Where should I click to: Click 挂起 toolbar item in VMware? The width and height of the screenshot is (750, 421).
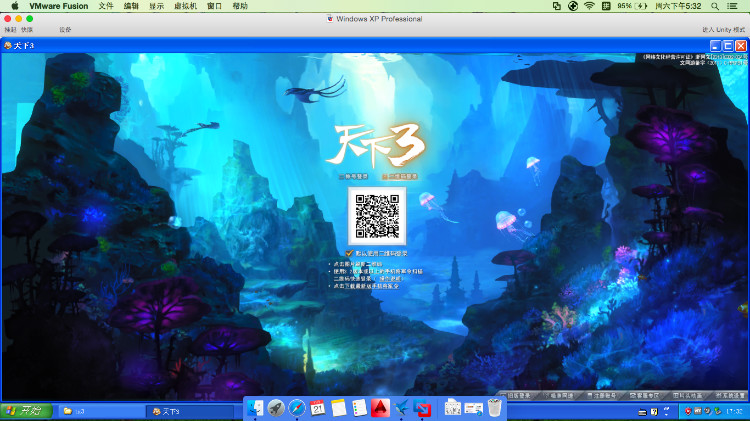coord(11,30)
